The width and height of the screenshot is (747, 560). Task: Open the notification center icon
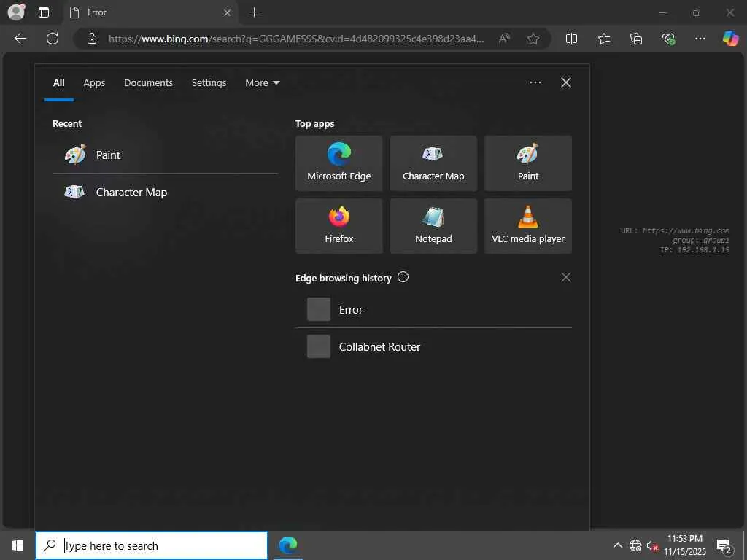(x=724, y=546)
